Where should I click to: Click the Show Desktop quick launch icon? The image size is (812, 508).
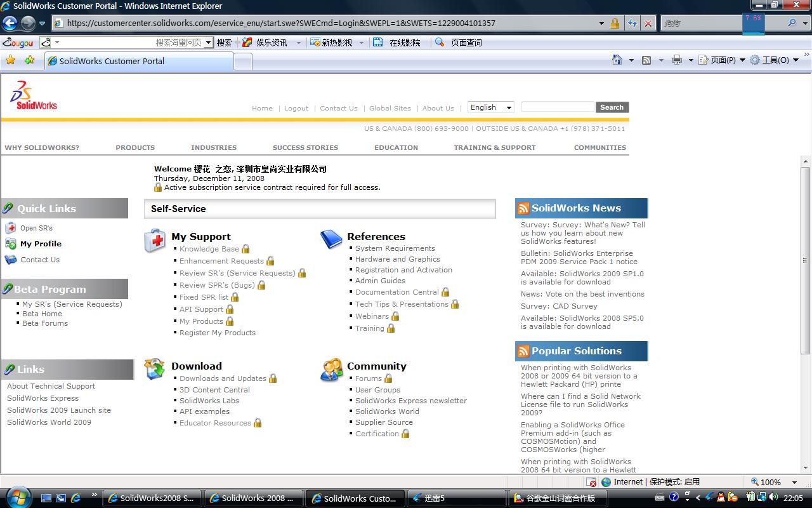point(47,498)
